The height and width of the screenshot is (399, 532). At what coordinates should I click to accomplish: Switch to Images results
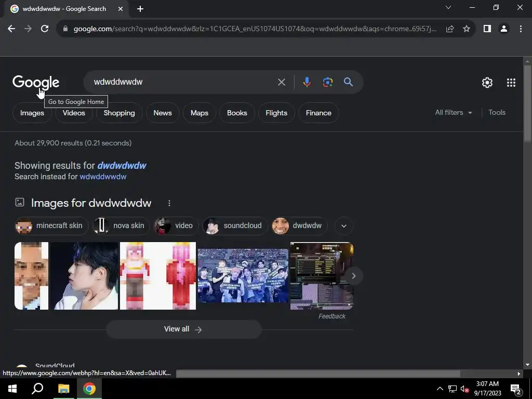32,113
